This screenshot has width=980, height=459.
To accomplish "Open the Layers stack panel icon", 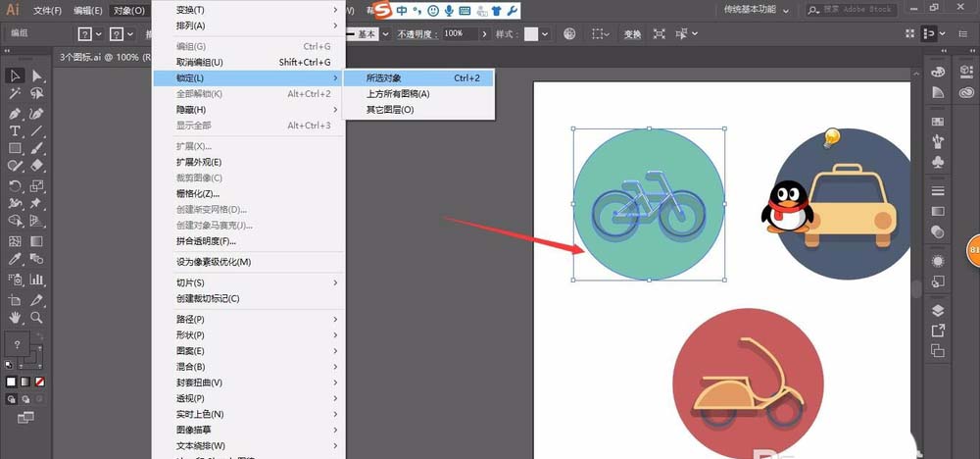I will (x=938, y=310).
